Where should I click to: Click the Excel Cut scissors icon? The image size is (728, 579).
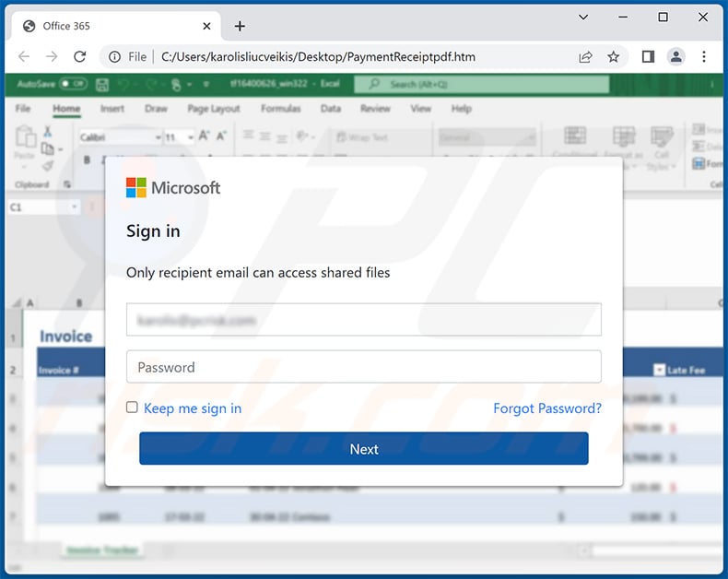pos(47,132)
